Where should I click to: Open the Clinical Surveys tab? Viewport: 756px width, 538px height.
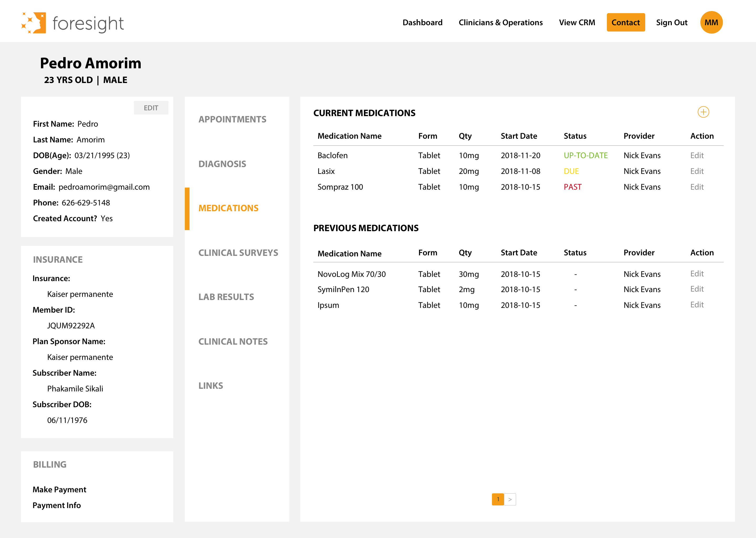(238, 253)
